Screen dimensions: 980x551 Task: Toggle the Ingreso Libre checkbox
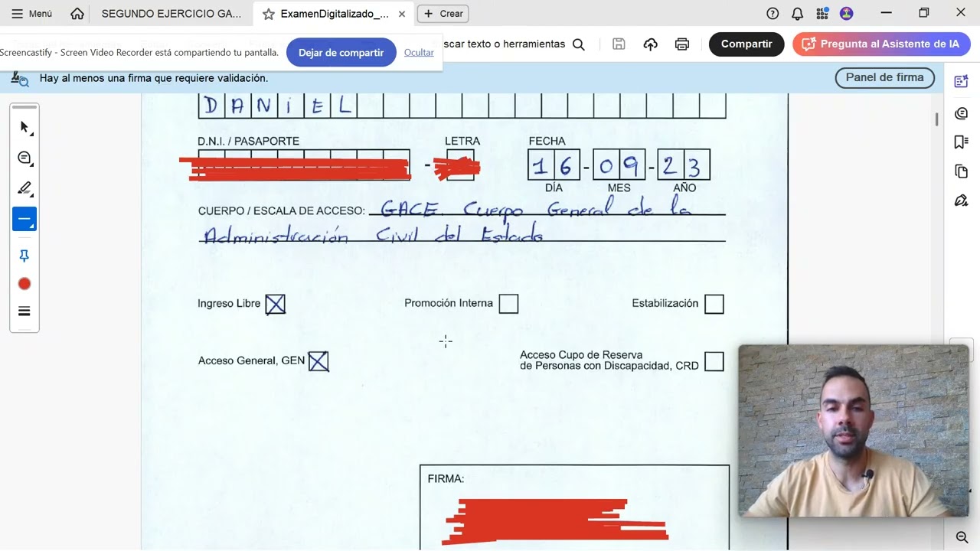(x=275, y=304)
